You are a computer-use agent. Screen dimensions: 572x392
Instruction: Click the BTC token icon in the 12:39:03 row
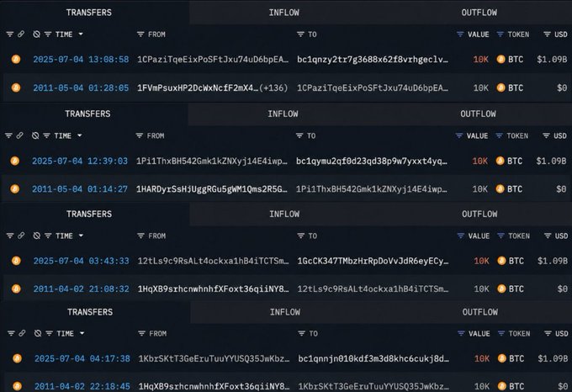tap(500, 161)
